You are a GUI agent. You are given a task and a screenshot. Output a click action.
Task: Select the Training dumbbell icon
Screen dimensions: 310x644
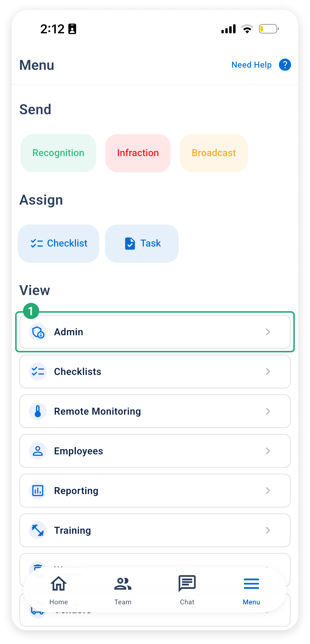[38, 530]
